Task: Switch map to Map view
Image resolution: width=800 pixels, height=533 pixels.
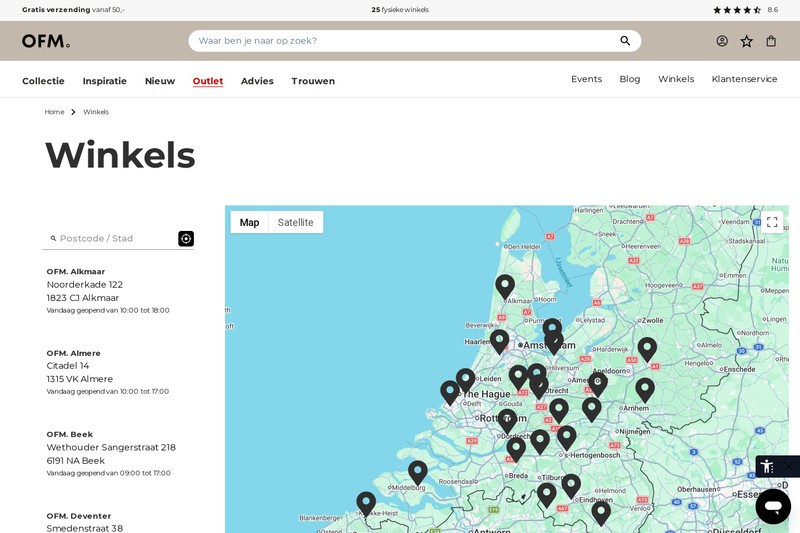Action: (249, 222)
